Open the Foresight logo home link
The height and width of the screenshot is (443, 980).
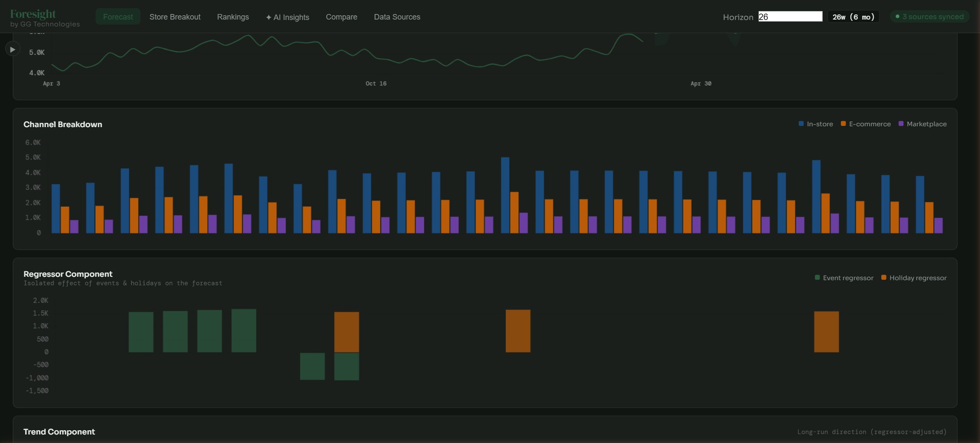[33, 14]
